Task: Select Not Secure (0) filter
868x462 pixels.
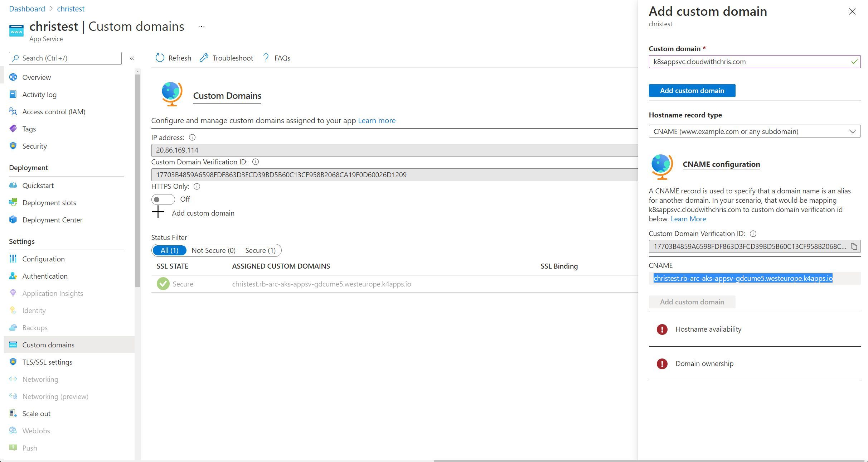Action: click(214, 250)
